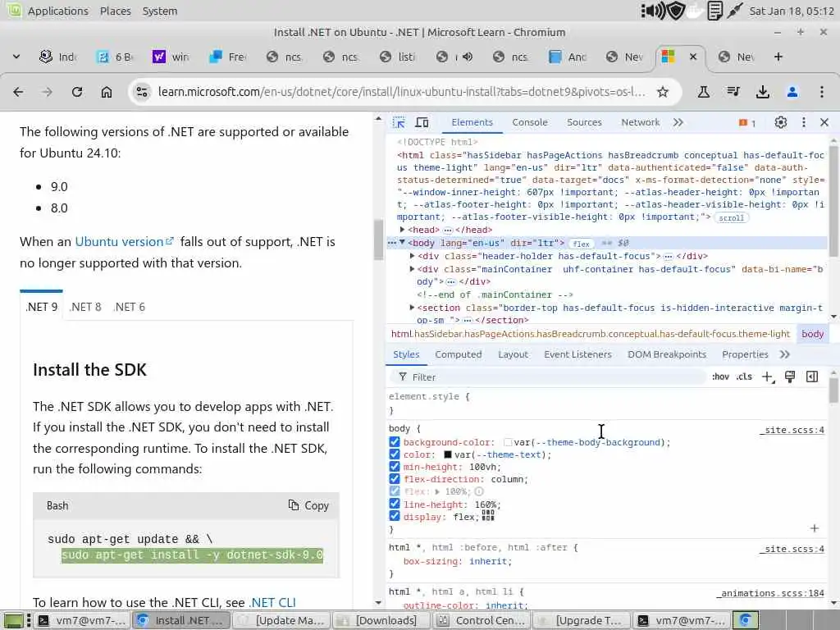Switch to the Console panel tab
This screenshot has width=840, height=630.
(530, 123)
